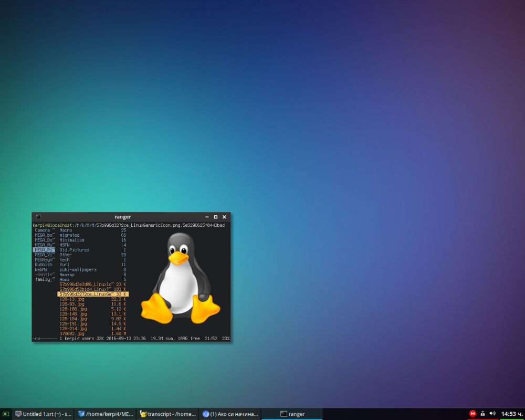Viewport: 525px width, 420px height.
Task: Select file 128-108.jpg
Action: 93,309
